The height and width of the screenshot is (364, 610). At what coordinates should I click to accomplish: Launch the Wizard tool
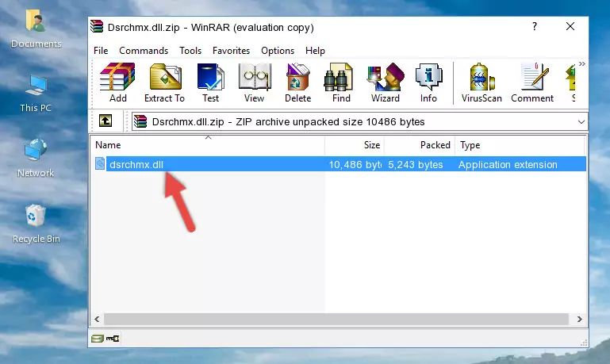click(x=386, y=82)
